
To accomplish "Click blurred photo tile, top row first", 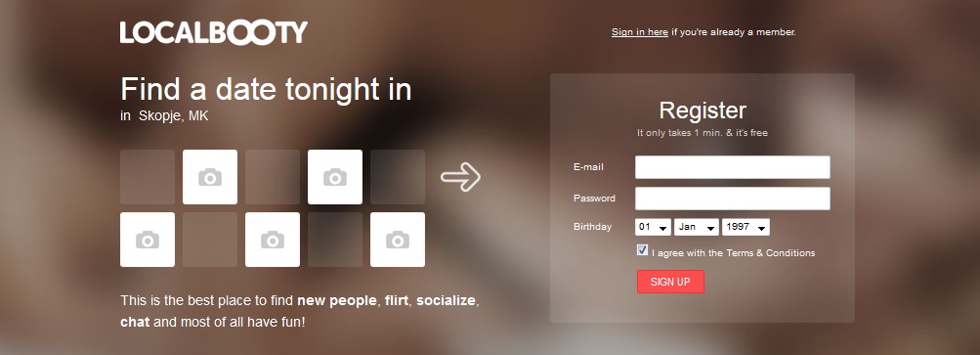I will coord(148,177).
